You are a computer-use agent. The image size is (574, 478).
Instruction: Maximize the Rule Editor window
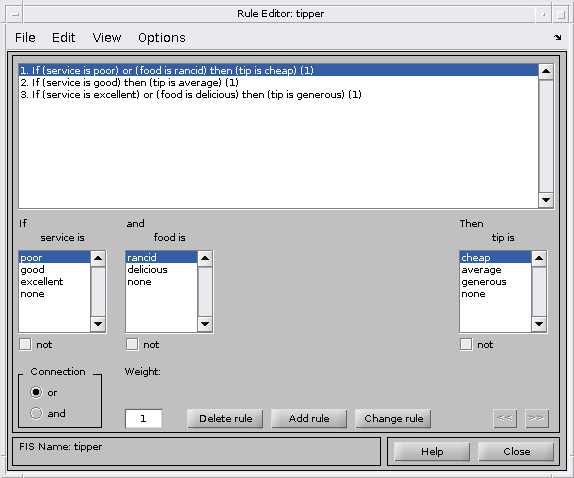click(x=560, y=14)
